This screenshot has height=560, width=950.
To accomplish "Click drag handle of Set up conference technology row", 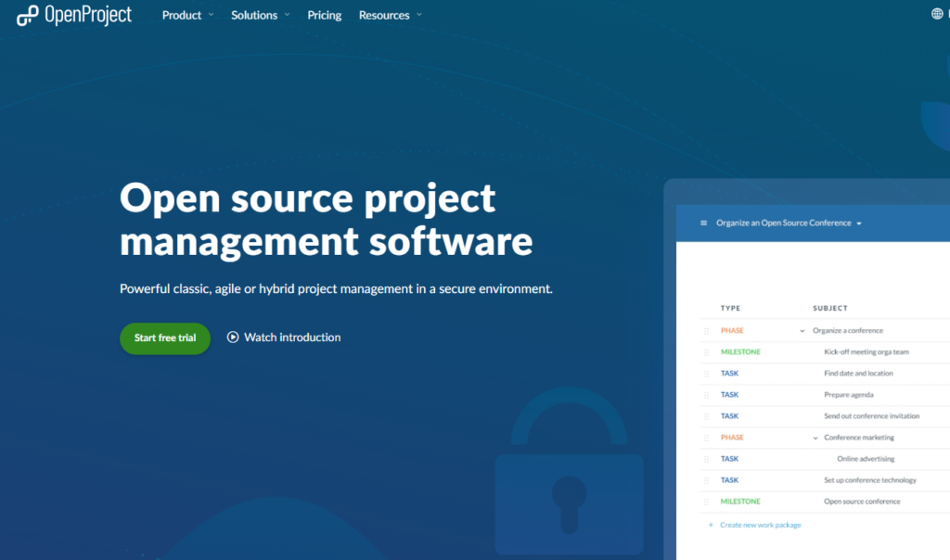I will click(x=706, y=480).
